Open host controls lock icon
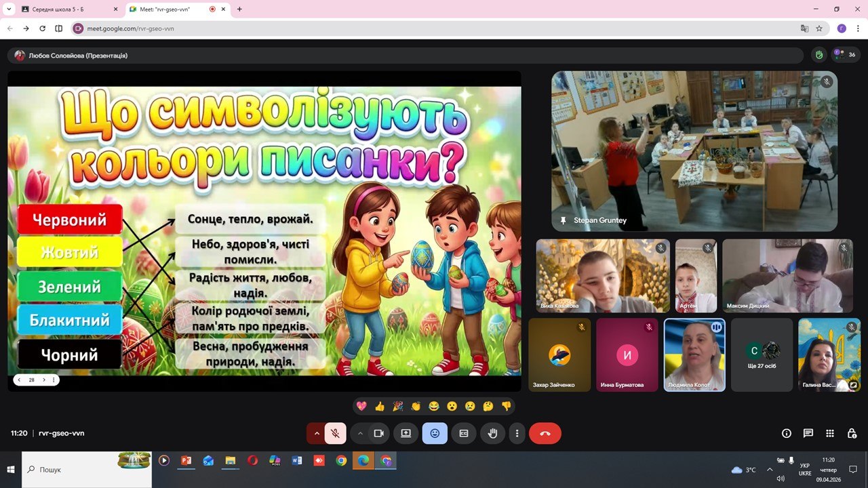The height and width of the screenshot is (488, 868). click(x=852, y=433)
